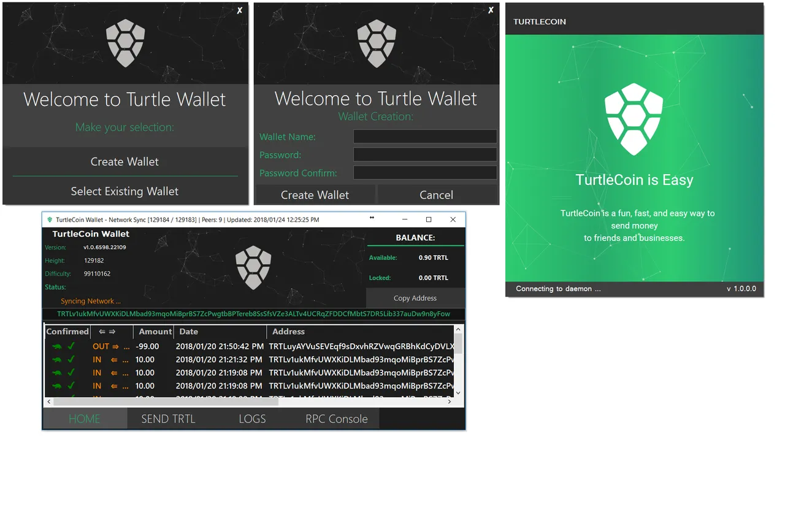Close the TurtleCoin Wallet window
The height and width of the screenshot is (532, 785).
click(453, 219)
